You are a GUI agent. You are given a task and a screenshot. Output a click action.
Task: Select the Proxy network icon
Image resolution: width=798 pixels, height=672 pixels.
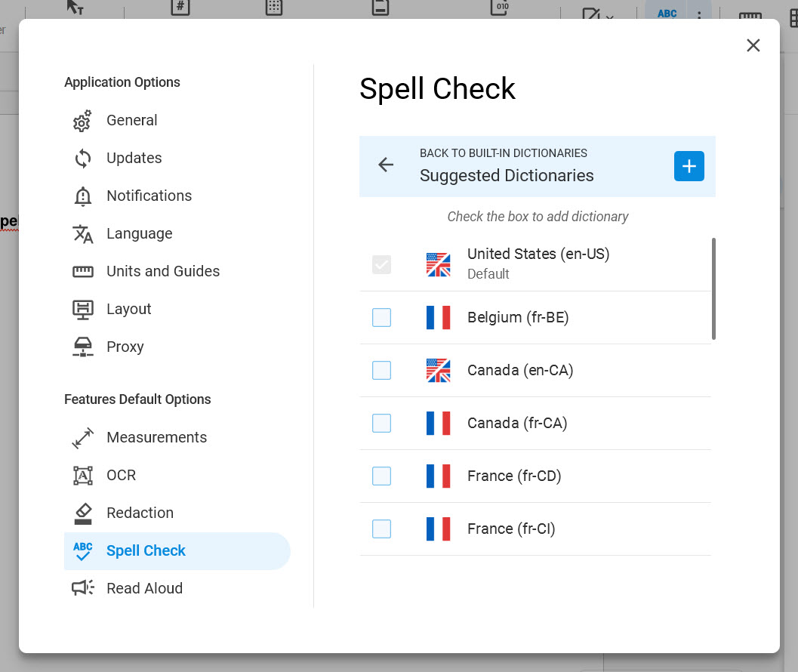82,347
